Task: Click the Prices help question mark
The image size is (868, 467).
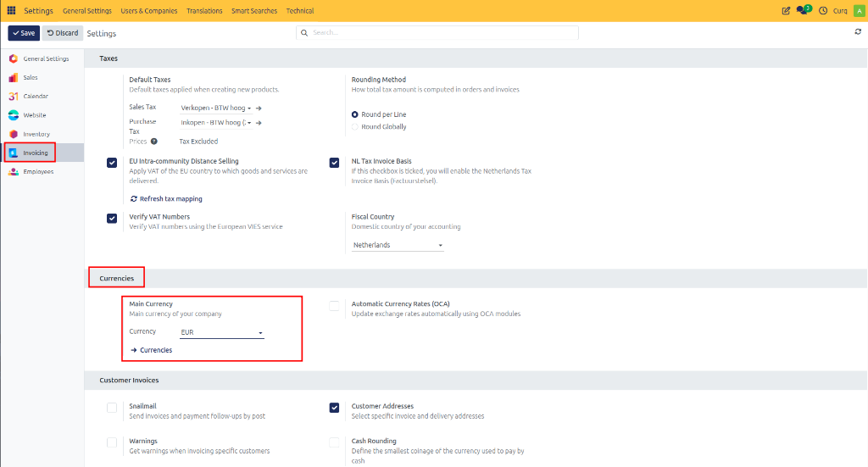Action: [154, 142]
